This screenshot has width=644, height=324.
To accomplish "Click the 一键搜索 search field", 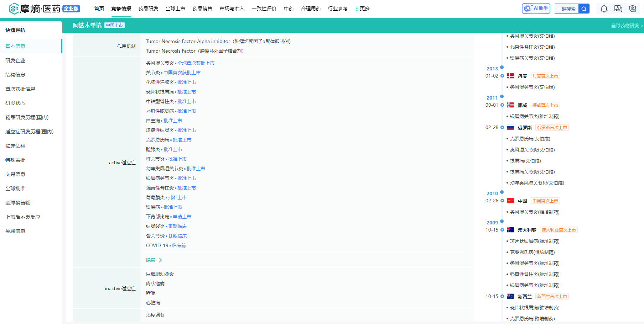I will pyautogui.click(x=566, y=9).
